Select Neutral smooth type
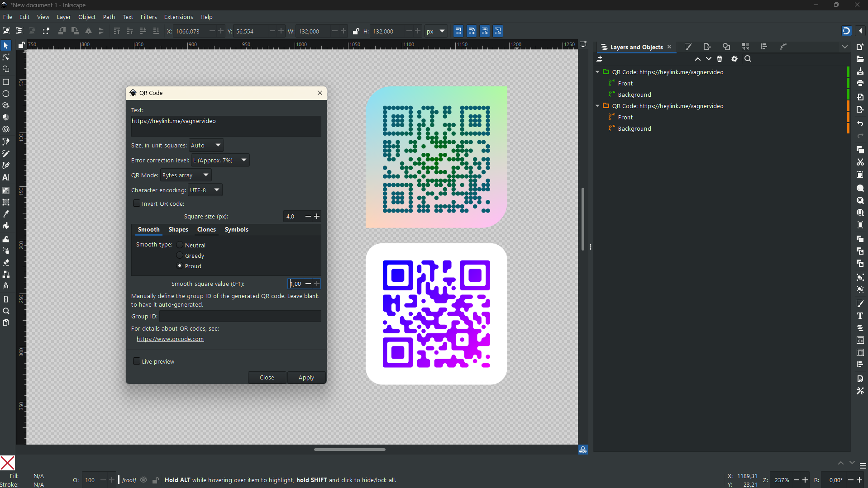 coord(180,245)
